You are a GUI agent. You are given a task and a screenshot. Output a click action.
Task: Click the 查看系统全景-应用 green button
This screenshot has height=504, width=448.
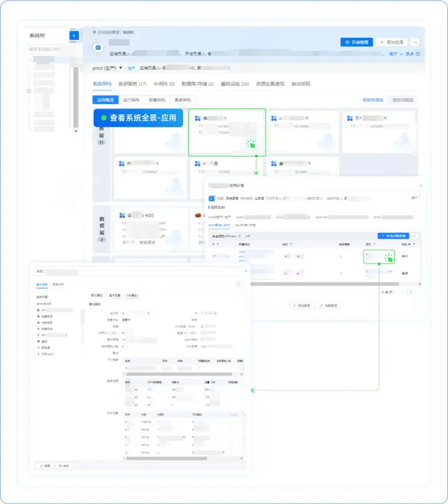[139, 118]
